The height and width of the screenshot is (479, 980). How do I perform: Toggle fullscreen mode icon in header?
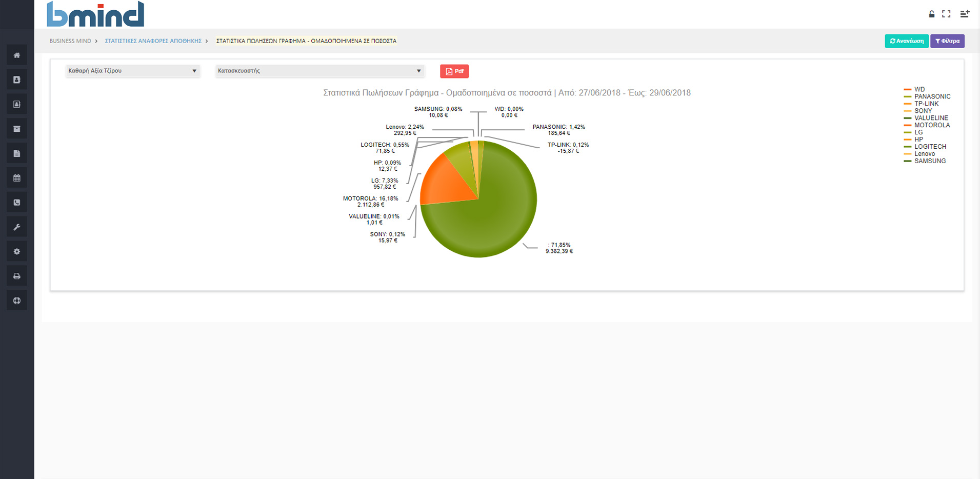[x=947, y=14]
